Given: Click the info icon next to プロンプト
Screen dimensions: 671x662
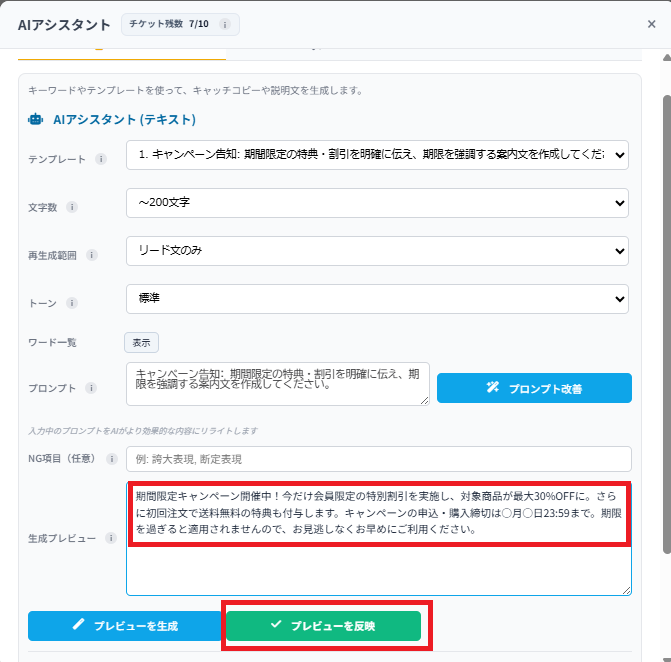Looking at the screenshot, I should pyautogui.click(x=90, y=388).
